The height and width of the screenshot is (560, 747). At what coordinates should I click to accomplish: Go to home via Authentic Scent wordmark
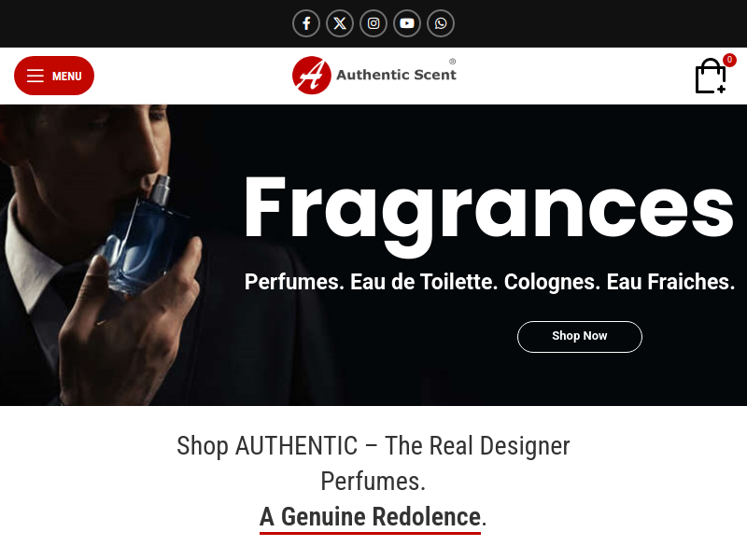tap(396, 75)
